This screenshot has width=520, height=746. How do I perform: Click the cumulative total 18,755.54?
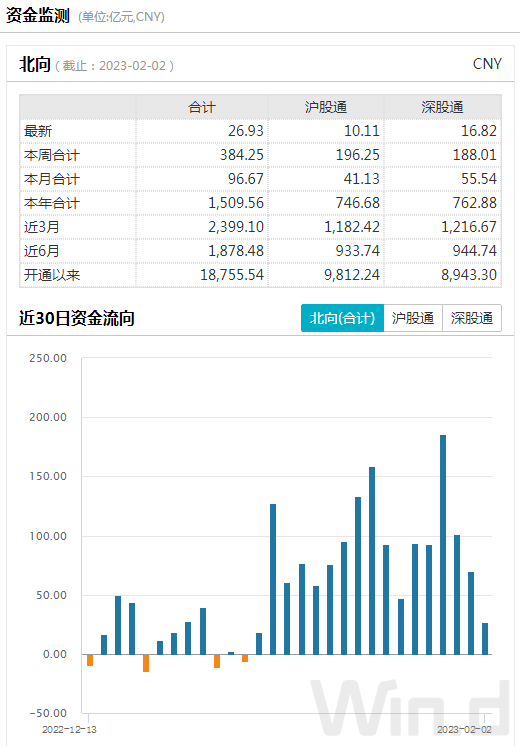(232, 275)
